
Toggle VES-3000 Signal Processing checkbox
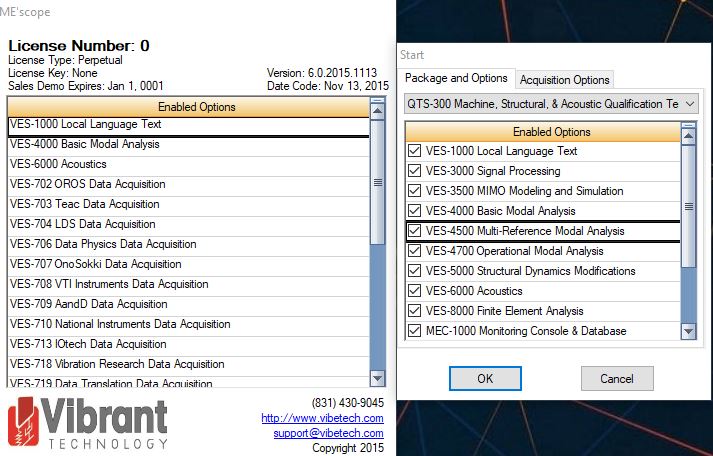[x=415, y=171]
